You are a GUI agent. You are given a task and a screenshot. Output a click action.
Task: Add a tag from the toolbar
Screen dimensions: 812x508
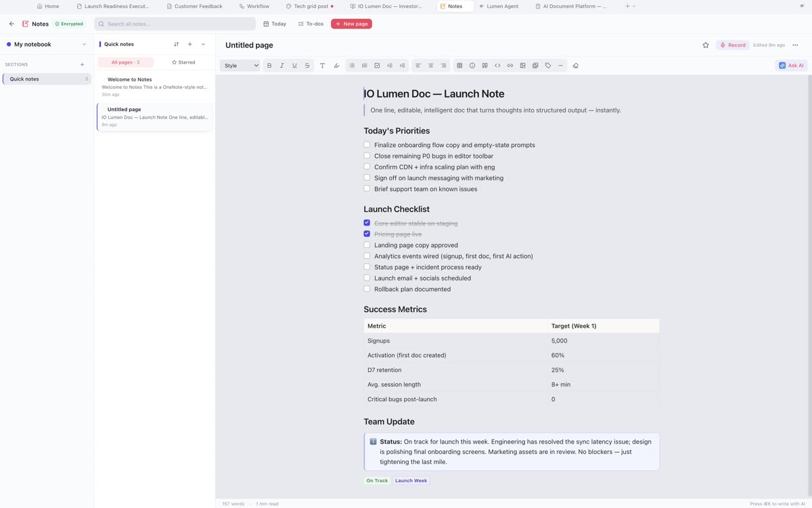point(548,66)
